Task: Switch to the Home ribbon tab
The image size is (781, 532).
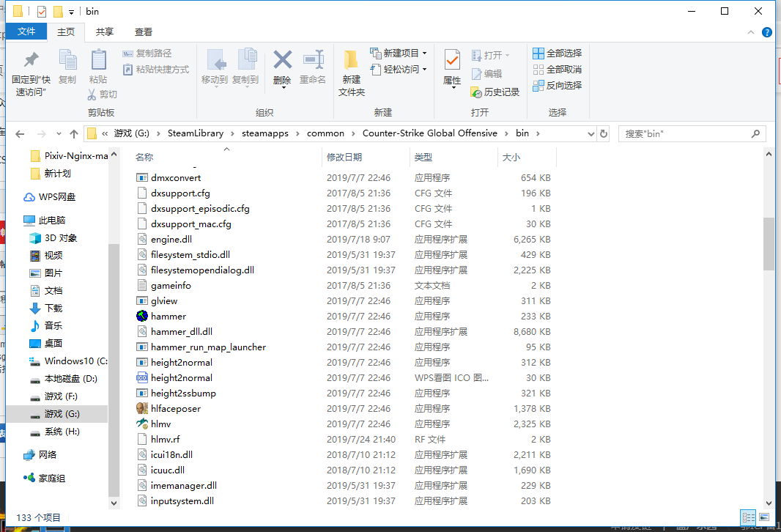Action: point(66,32)
